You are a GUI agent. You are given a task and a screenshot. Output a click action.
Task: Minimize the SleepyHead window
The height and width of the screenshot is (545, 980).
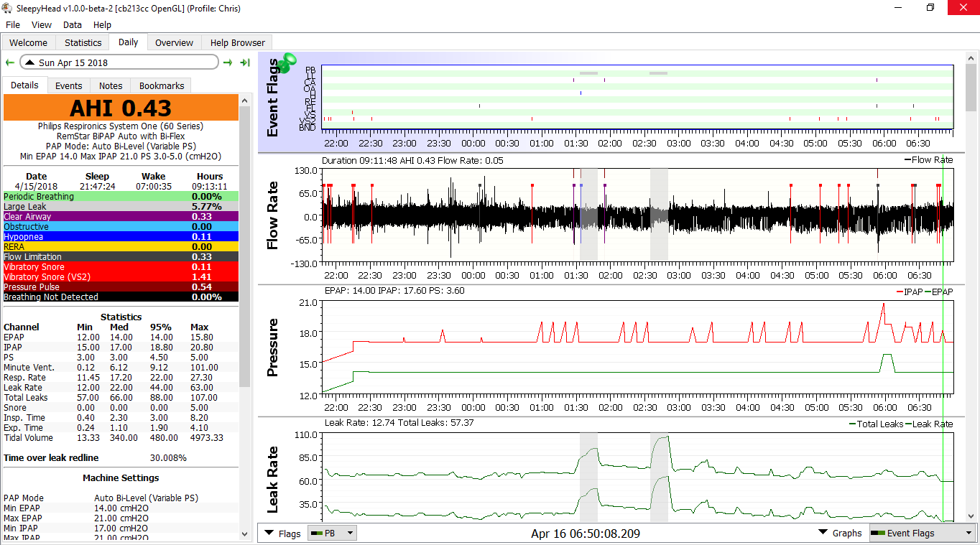pos(898,8)
